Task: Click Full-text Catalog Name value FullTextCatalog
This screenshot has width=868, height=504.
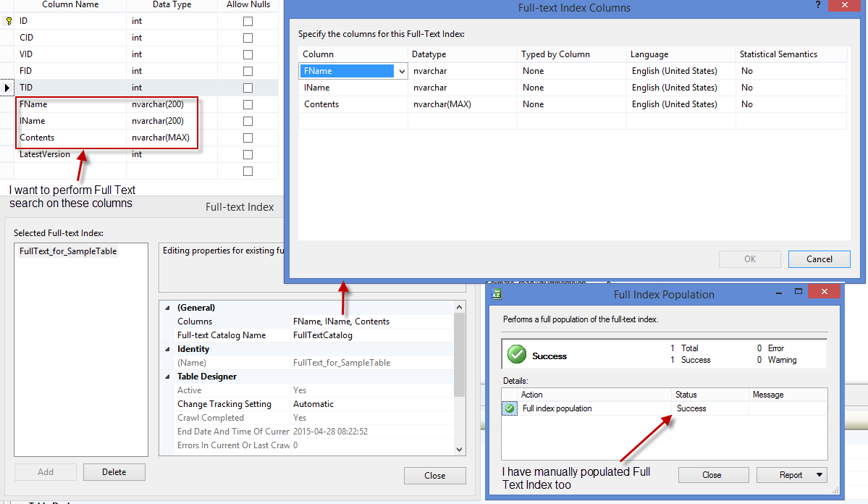Action: point(323,335)
